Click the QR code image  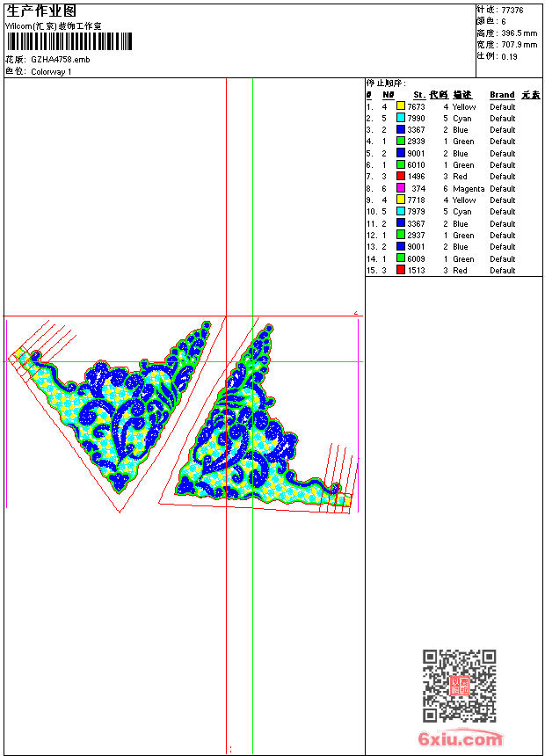(460, 686)
